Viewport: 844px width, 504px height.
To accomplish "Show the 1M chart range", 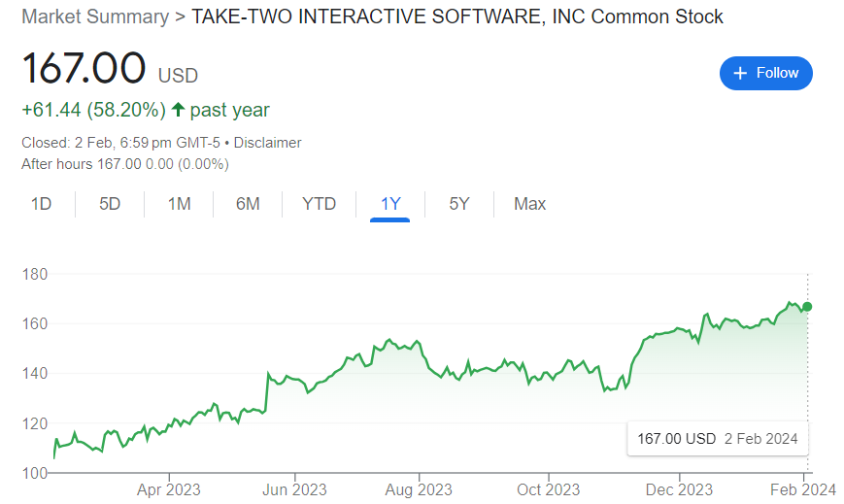I will coord(179,204).
